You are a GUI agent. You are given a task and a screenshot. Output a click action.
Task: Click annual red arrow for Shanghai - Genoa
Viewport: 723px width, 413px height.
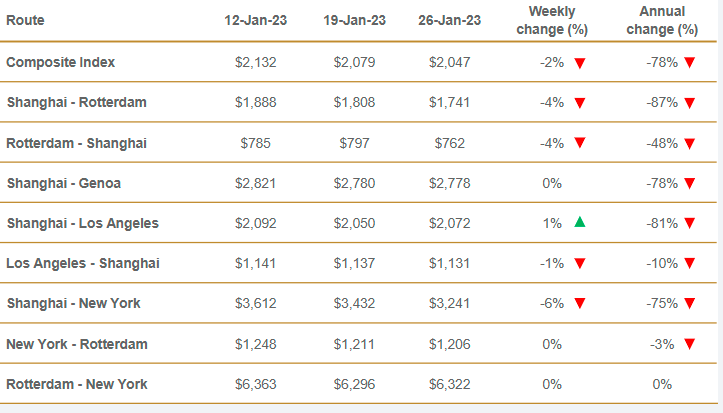(x=689, y=183)
